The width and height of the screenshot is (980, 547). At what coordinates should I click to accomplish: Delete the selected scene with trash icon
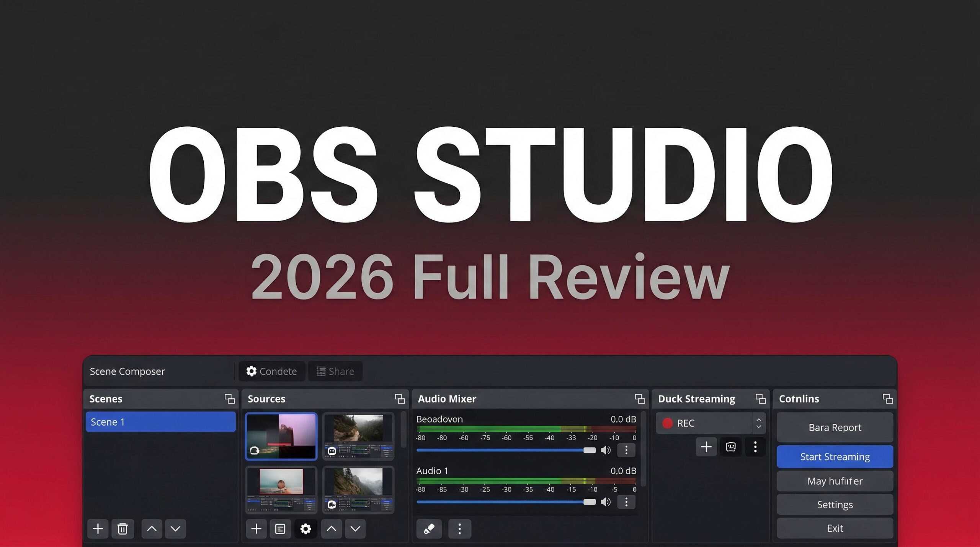pos(122,529)
